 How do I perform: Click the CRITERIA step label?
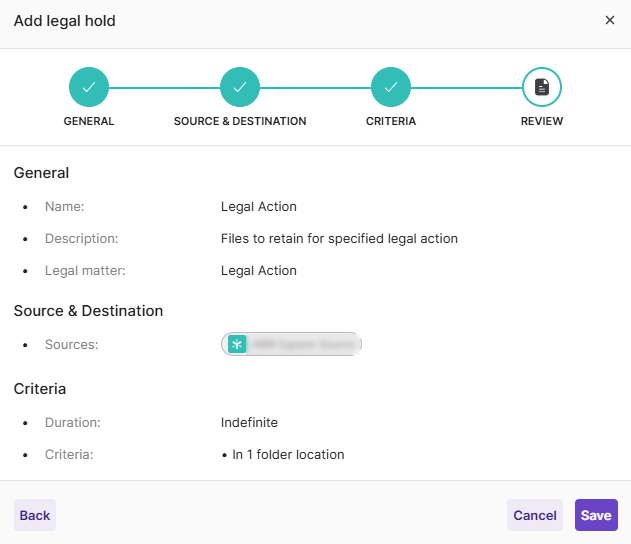[x=391, y=121]
